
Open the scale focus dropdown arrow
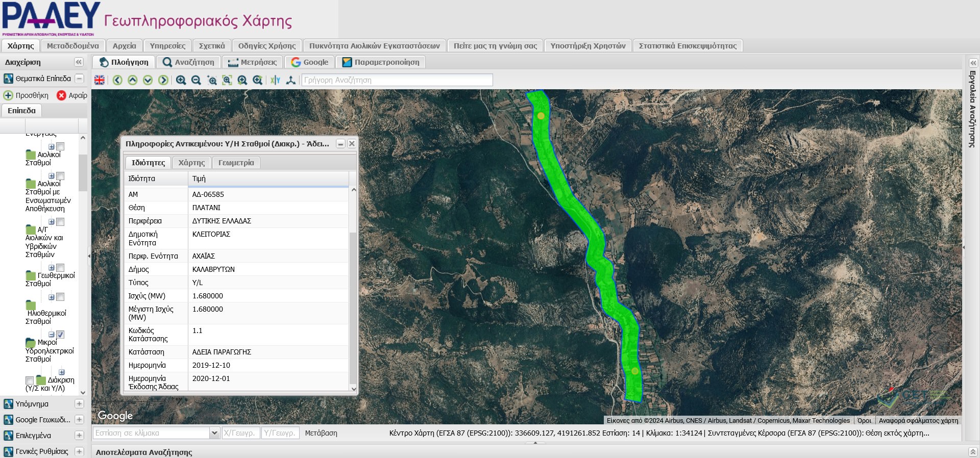click(214, 433)
